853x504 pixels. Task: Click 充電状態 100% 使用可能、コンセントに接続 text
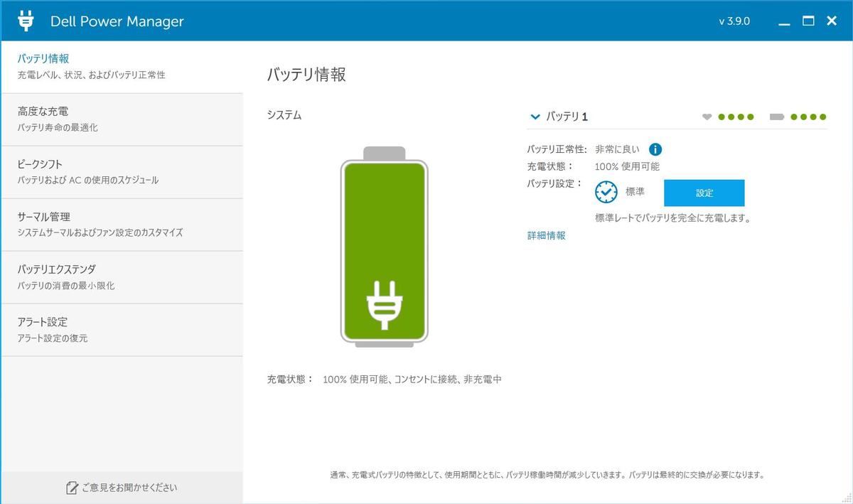click(385, 380)
